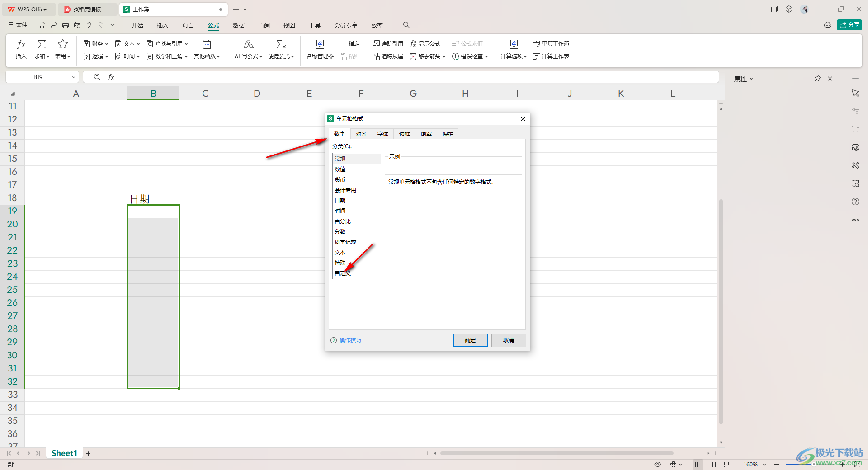Open the 开始 Home ribbon tab
Screen dimensions: 868x470
(x=137, y=25)
